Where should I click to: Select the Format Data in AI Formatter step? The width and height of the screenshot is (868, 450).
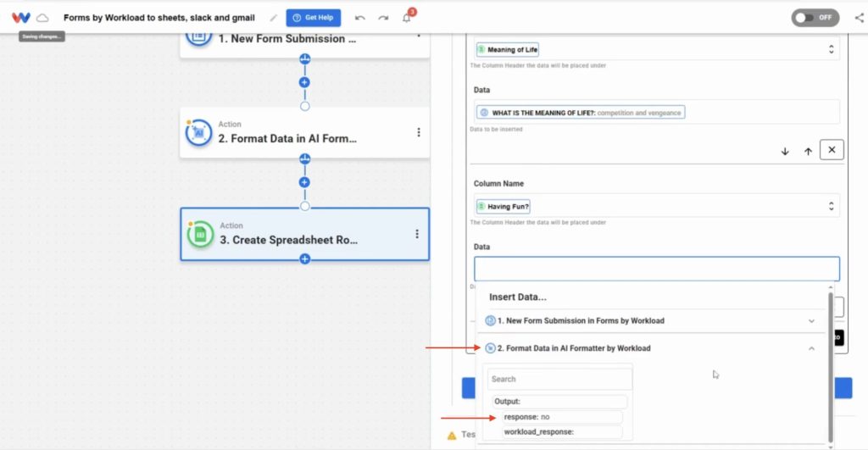click(x=304, y=133)
